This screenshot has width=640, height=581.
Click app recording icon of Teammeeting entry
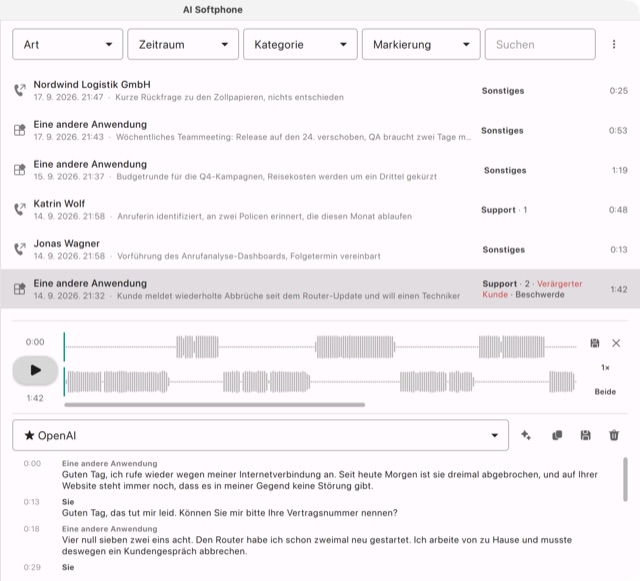pos(20,130)
